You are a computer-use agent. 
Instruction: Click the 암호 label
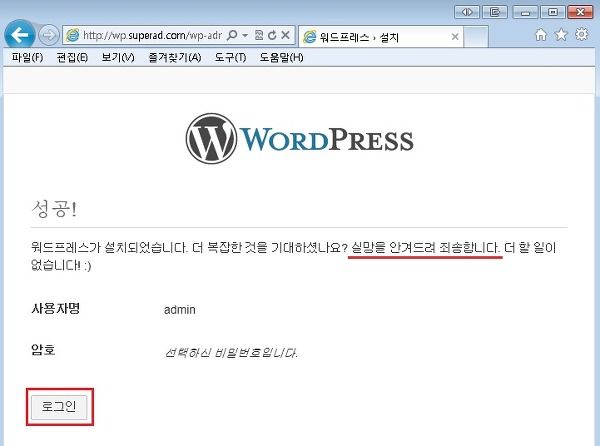point(43,350)
